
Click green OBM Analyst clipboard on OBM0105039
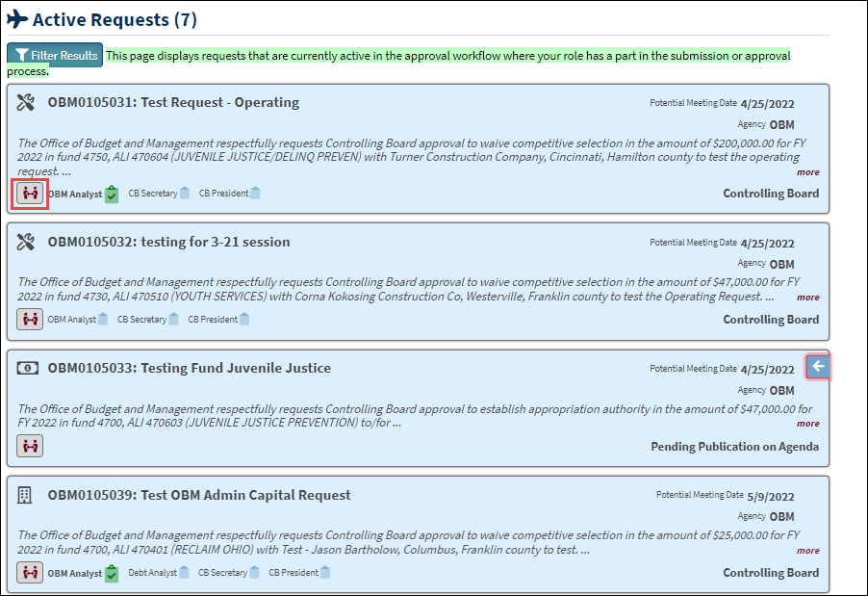point(112,574)
